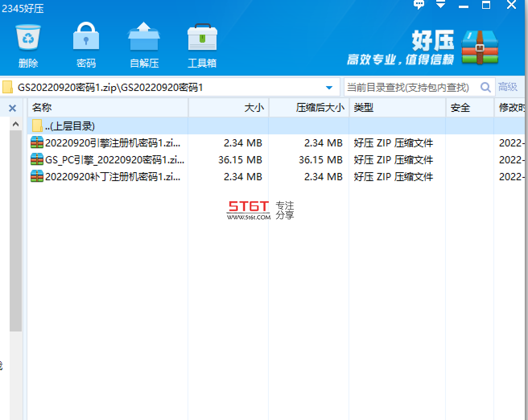This screenshot has height=420, width=528.
Task: Close the 2345好压 window
Action: (x=511, y=5)
